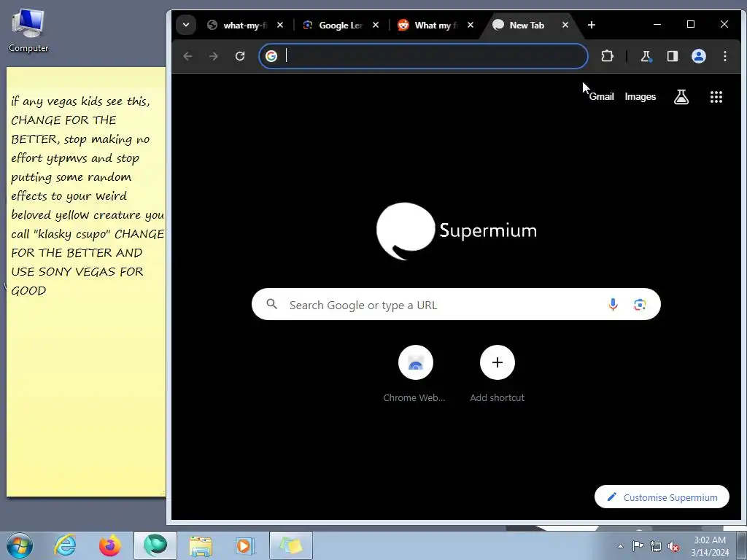Go back with the back arrow
Image resolution: width=747 pixels, height=560 pixels.
[187, 56]
